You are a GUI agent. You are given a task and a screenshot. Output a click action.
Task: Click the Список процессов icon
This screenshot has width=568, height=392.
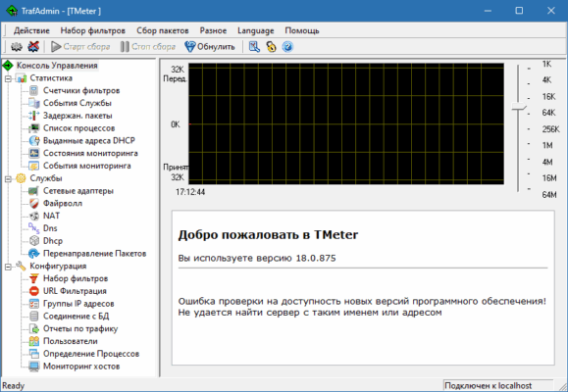click(34, 128)
